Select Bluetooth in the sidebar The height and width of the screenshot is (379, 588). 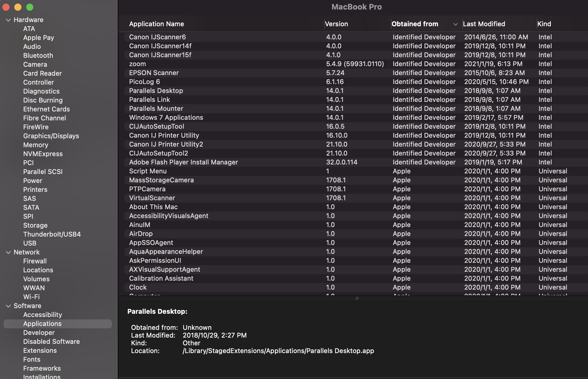click(x=38, y=55)
